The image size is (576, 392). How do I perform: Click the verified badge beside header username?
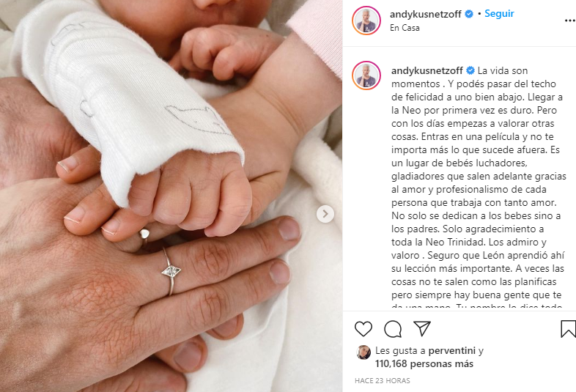coord(469,14)
